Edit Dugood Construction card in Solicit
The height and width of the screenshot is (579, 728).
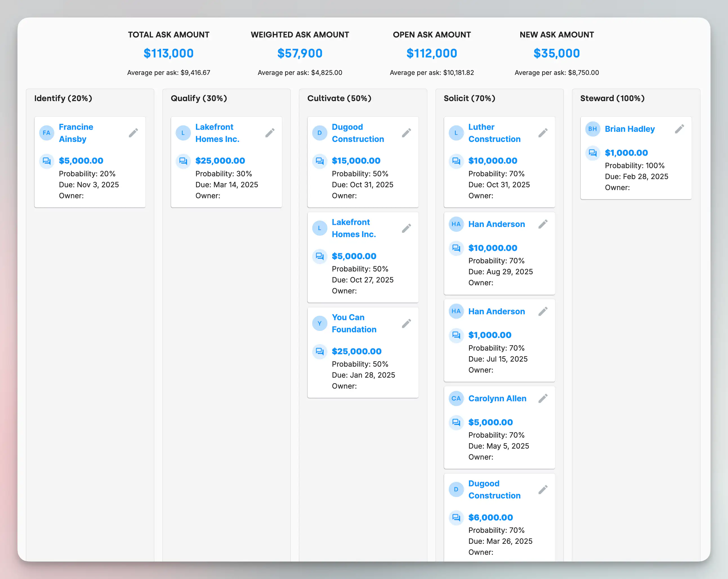(x=543, y=489)
